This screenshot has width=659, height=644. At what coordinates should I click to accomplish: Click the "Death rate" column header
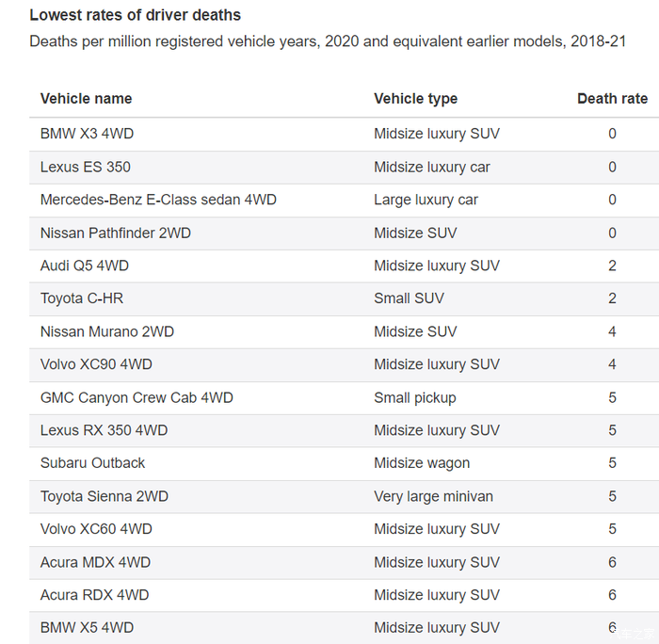click(x=612, y=99)
